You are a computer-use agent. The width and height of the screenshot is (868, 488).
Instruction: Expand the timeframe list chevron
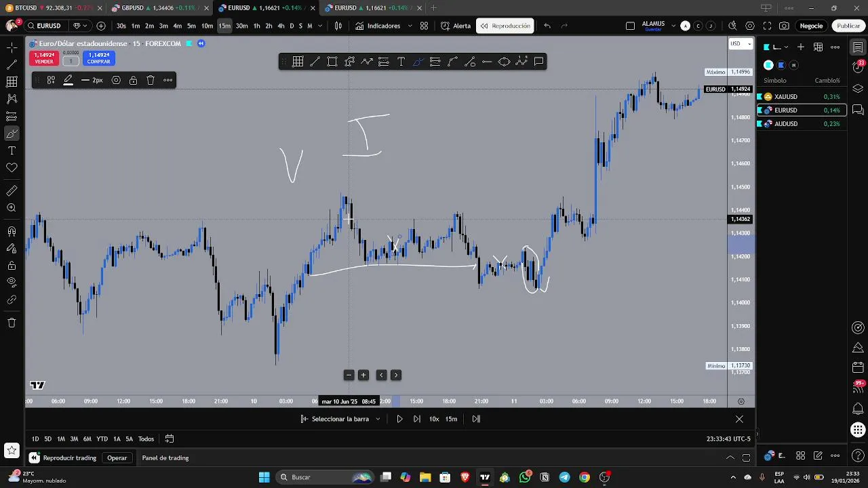(x=319, y=26)
